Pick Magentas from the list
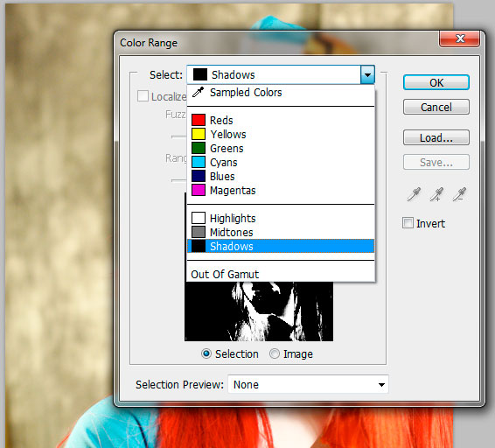This screenshot has height=448, width=495. tap(281, 191)
